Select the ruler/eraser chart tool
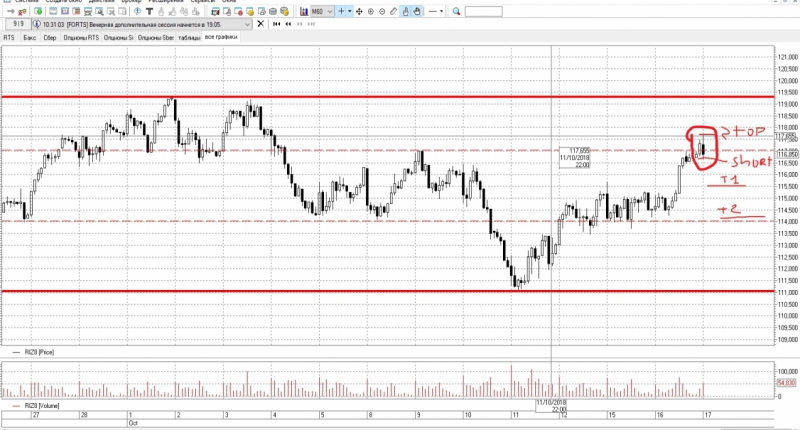 click(x=393, y=11)
